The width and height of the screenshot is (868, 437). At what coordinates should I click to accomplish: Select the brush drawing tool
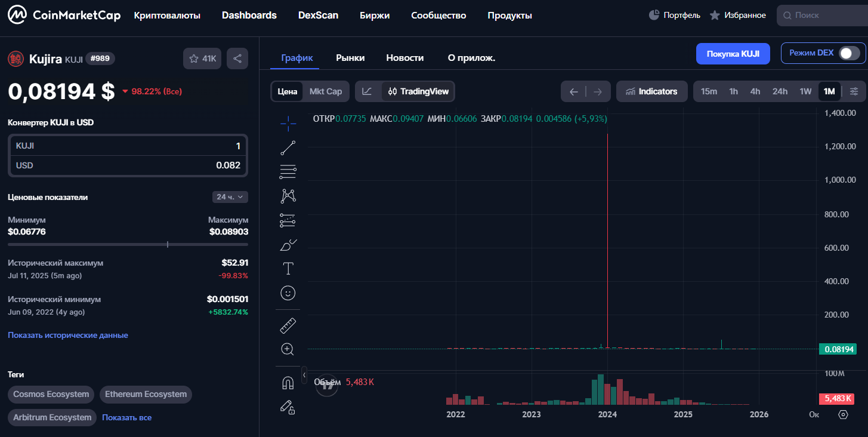pyautogui.click(x=288, y=245)
